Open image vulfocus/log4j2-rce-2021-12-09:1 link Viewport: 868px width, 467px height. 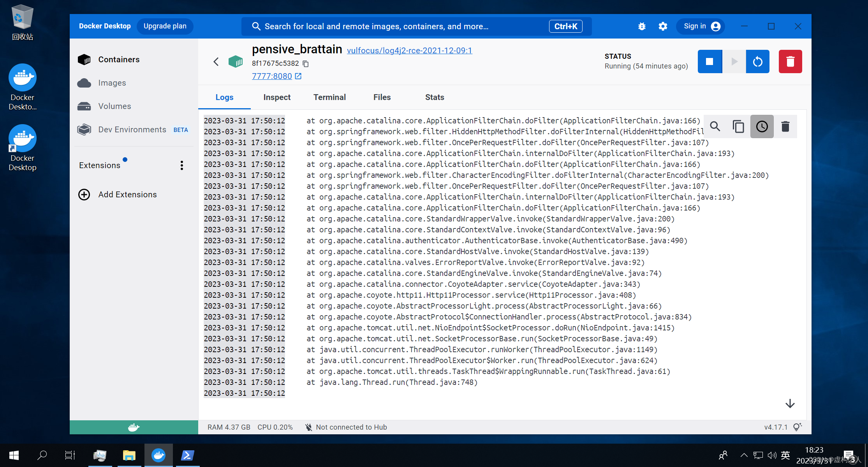409,51
